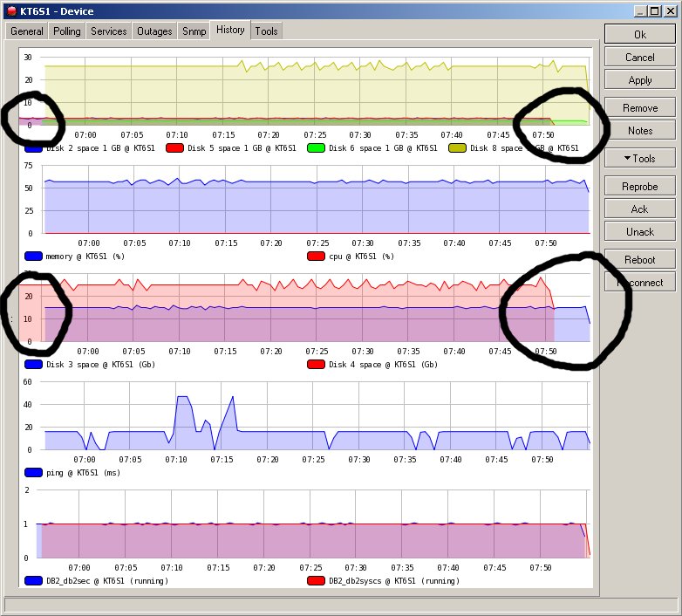Click the Remove button
This screenshot has height=616, width=682.
[x=640, y=107]
